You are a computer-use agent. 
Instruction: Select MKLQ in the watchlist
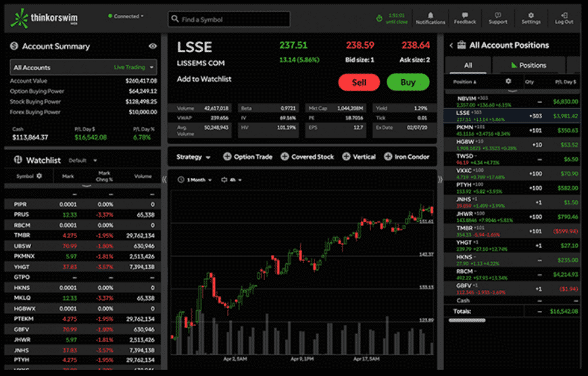pos(83,298)
